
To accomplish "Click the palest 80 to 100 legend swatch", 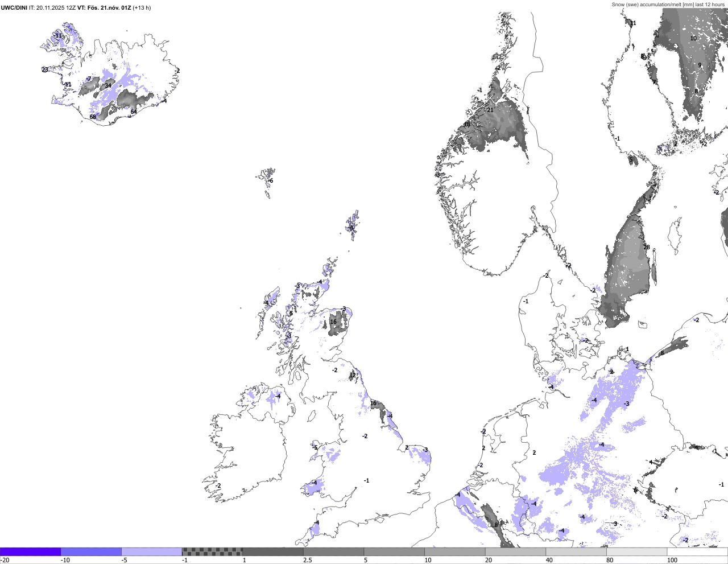I will point(637,551).
